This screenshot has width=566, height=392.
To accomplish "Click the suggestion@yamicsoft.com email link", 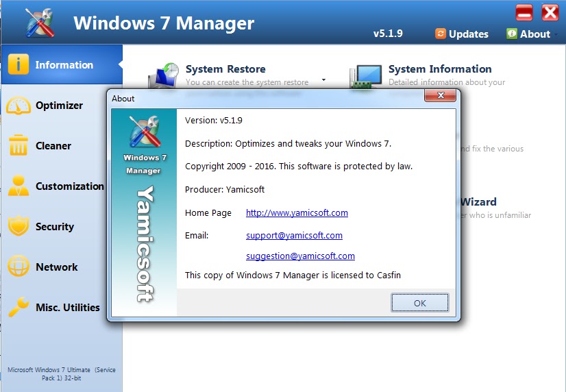I will click(300, 256).
